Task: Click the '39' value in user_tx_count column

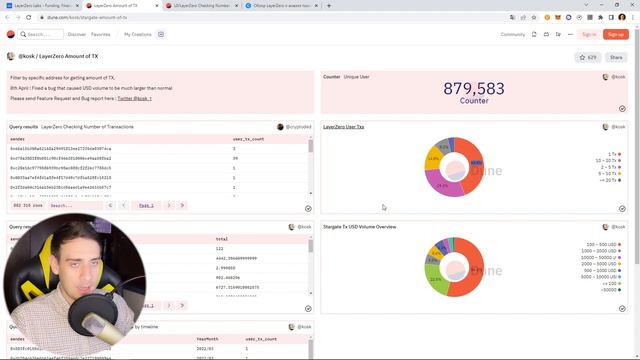Action: (x=235, y=158)
